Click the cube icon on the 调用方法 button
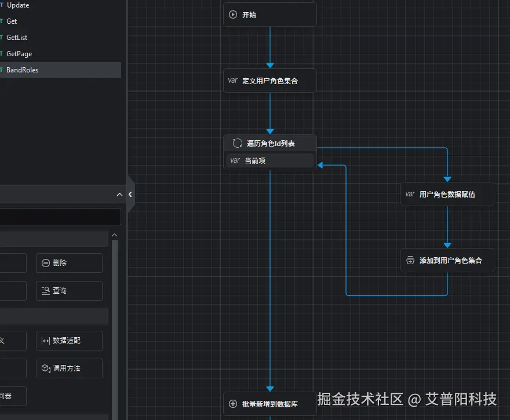Screen dimensions: 510x420 click(x=46, y=368)
